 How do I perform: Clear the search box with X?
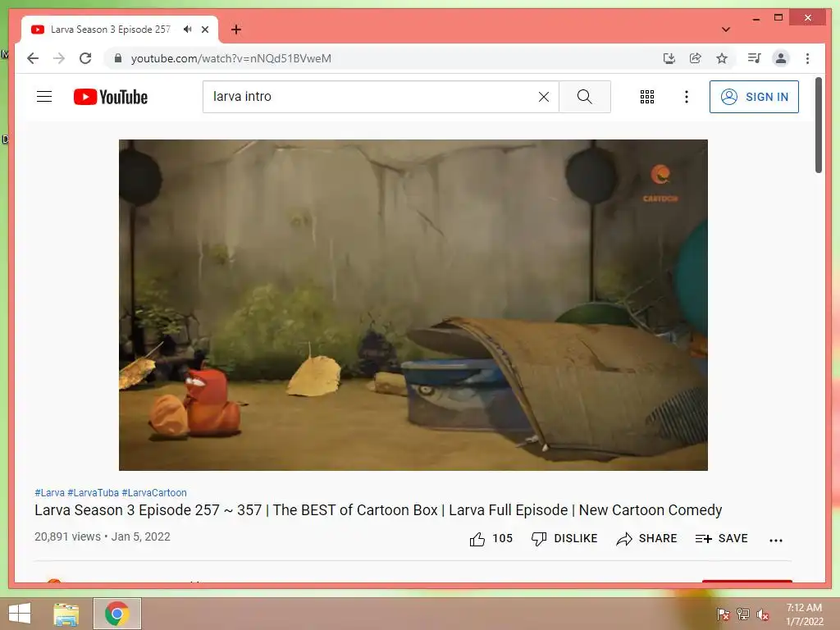click(543, 97)
